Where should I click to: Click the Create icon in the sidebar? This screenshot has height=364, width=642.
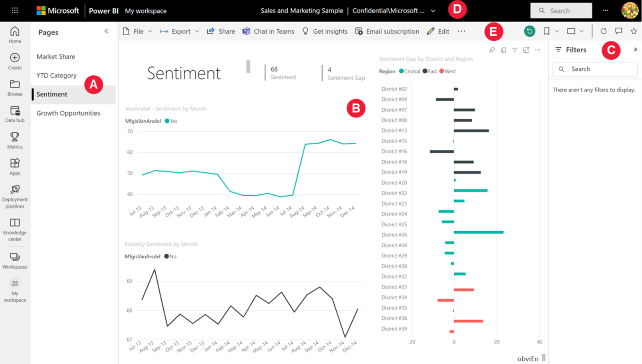(x=15, y=62)
